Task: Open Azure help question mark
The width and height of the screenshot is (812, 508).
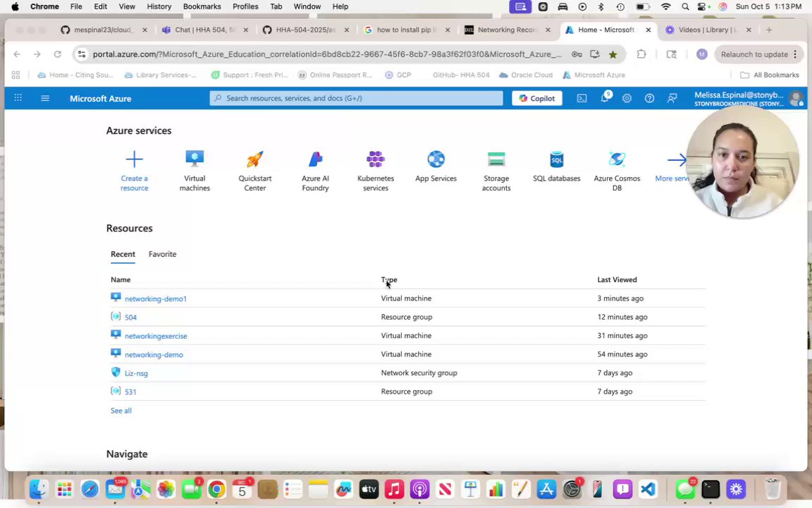Action: click(649, 98)
